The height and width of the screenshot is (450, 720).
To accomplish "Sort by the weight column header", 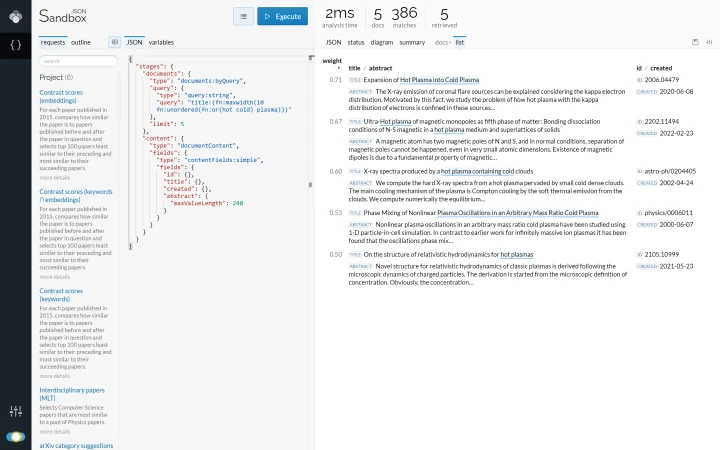I will [332, 61].
